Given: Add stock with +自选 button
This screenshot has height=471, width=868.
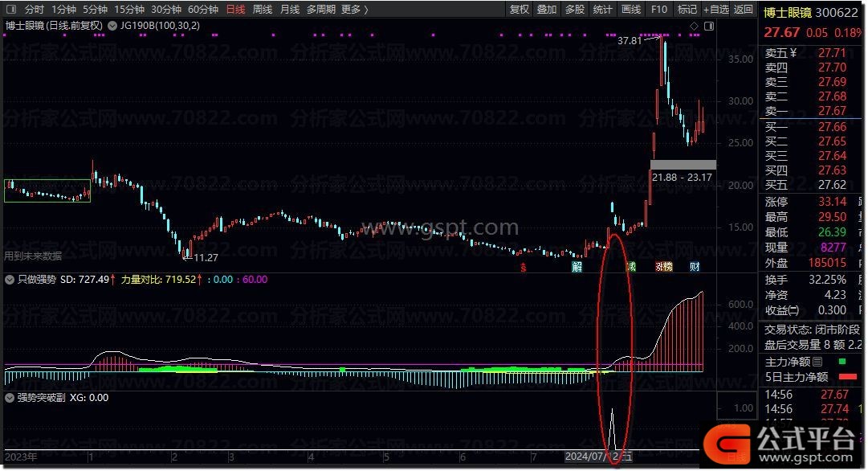Looking at the screenshot, I should (x=716, y=10).
